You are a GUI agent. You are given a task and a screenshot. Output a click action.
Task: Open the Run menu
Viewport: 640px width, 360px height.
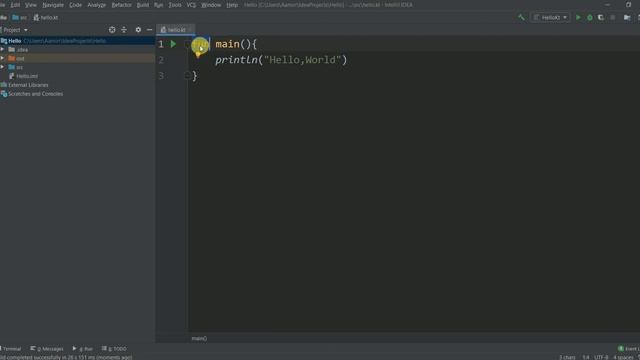[x=159, y=5]
